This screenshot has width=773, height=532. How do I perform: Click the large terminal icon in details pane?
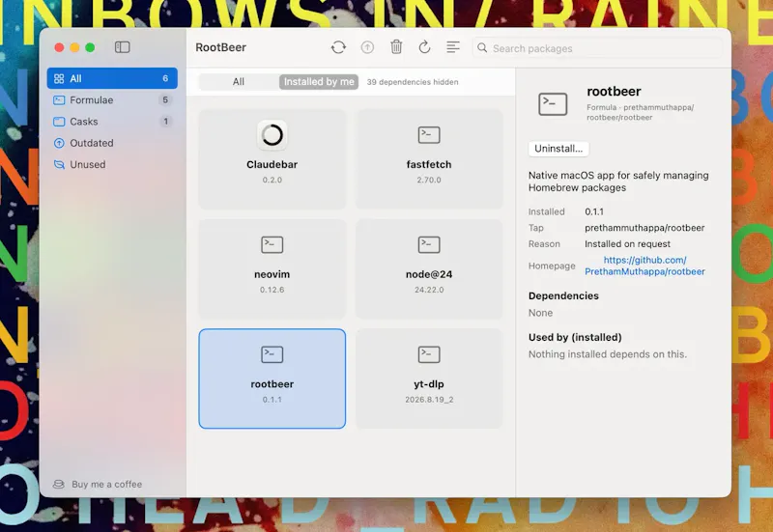(x=553, y=104)
